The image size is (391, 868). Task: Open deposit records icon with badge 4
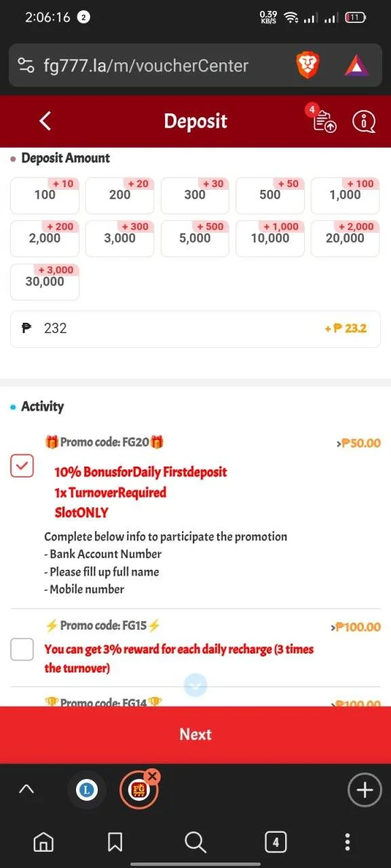tap(324, 121)
